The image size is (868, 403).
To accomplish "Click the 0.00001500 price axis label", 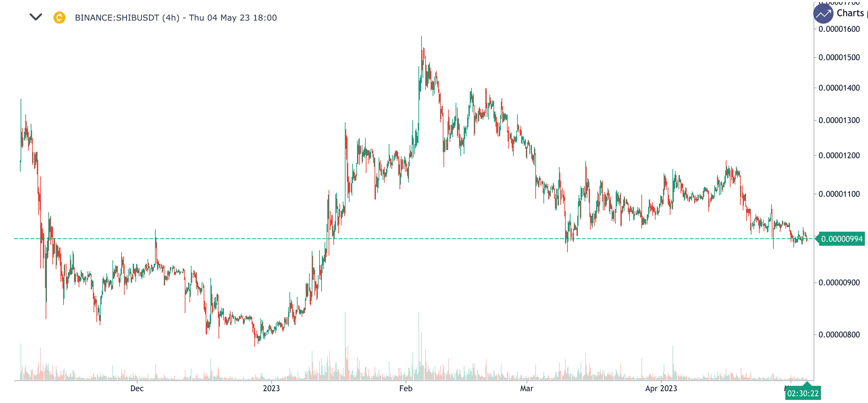I will [839, 57].
